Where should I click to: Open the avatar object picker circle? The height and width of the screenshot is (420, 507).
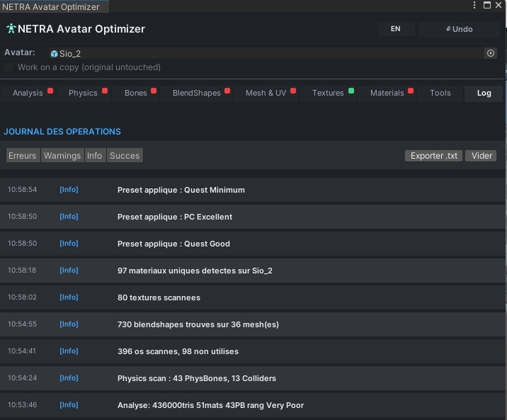(x=490, y=53)
